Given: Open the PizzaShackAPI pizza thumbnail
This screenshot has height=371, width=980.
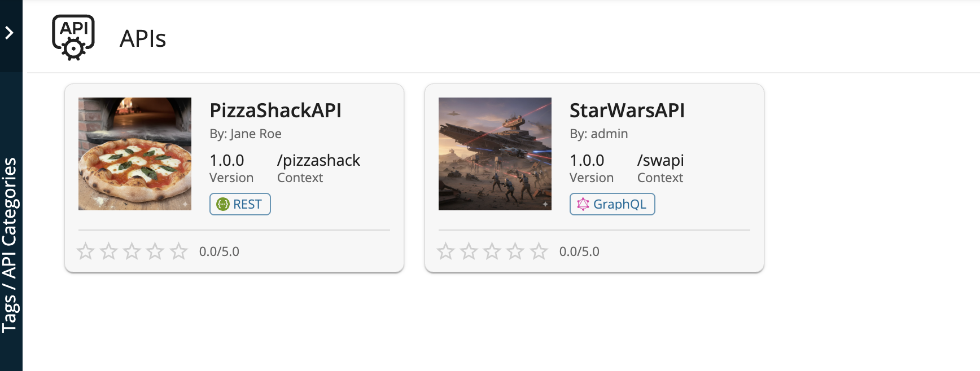Looking at the screenshot, I should point(135,154).
